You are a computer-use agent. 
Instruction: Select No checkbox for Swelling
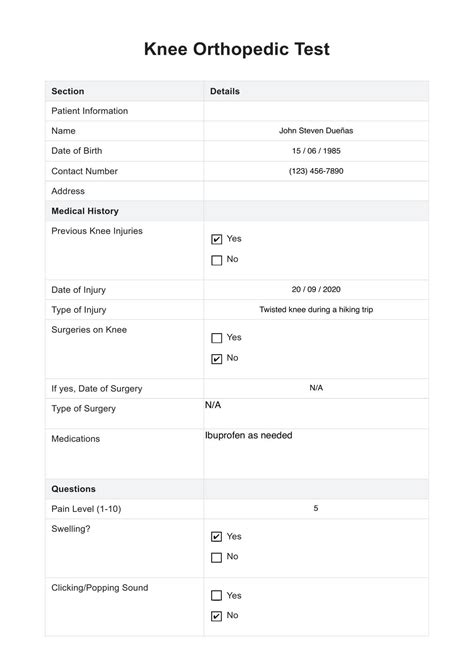coord(216,557)
